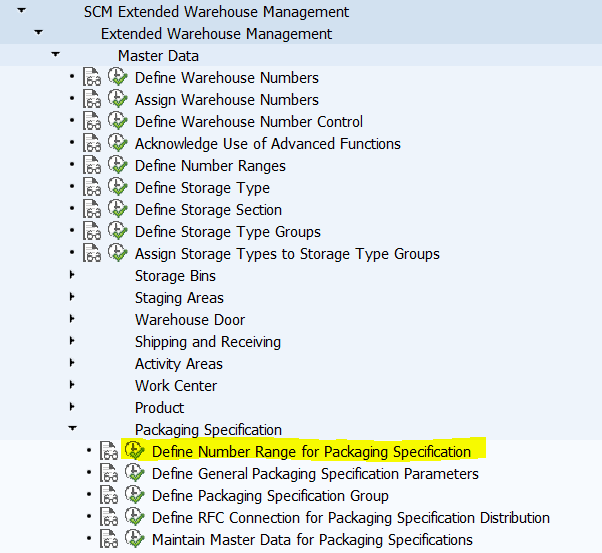Select Define Storage Type text
This screenshot has height=553, width=602.
(x=202, y=188)
